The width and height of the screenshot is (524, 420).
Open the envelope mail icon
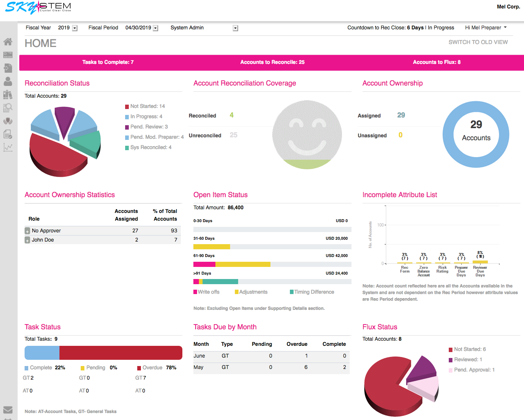tap(8, 410)
